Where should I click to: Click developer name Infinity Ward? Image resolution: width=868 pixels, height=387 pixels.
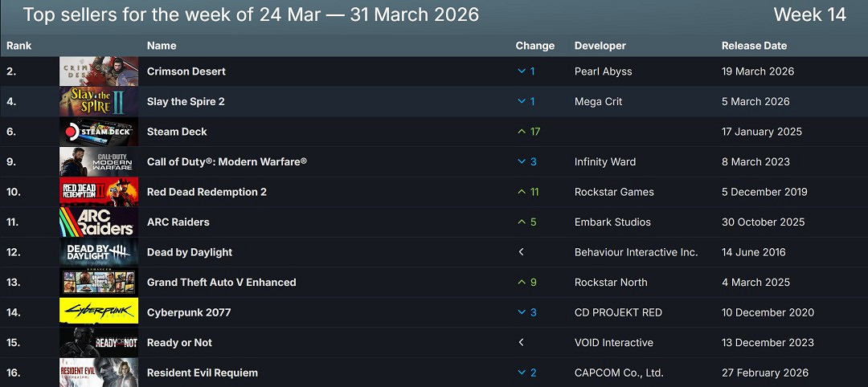(605, 161)
